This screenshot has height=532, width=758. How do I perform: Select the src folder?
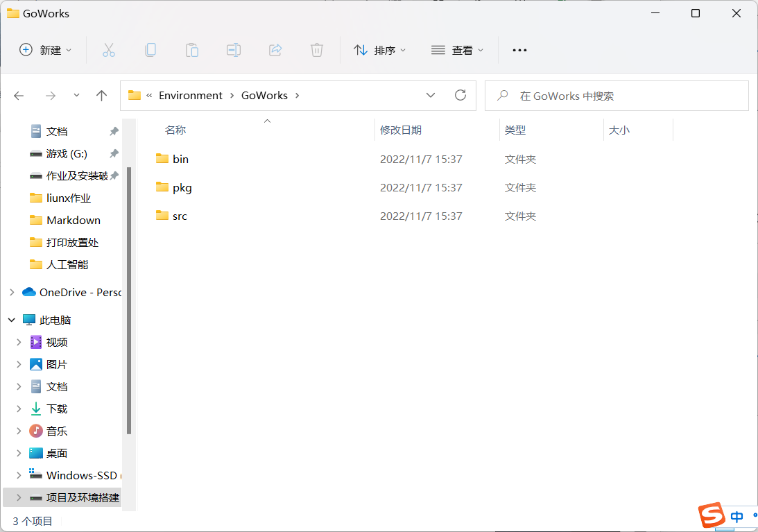[x=180, y=216]
